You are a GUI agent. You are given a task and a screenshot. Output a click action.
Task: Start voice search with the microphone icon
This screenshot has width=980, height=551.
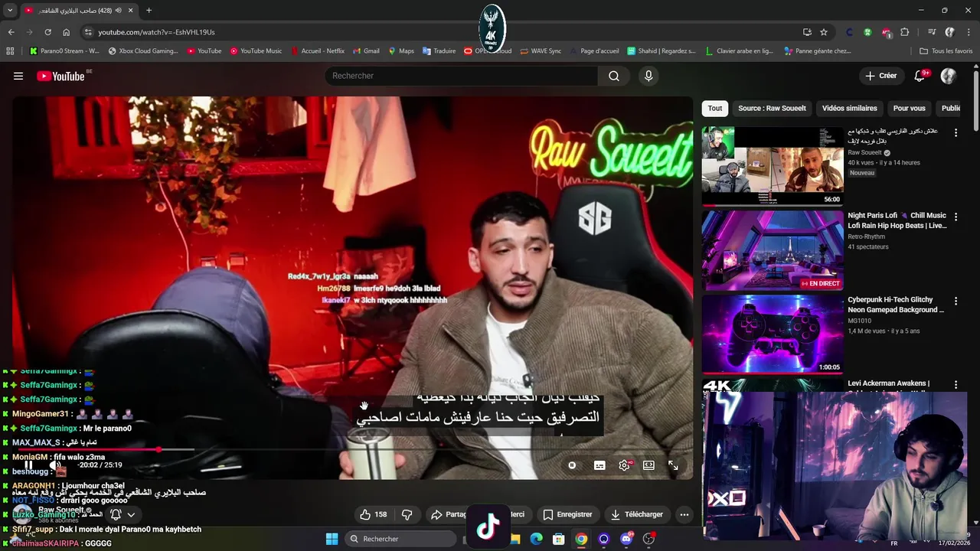tap(648, 76)
